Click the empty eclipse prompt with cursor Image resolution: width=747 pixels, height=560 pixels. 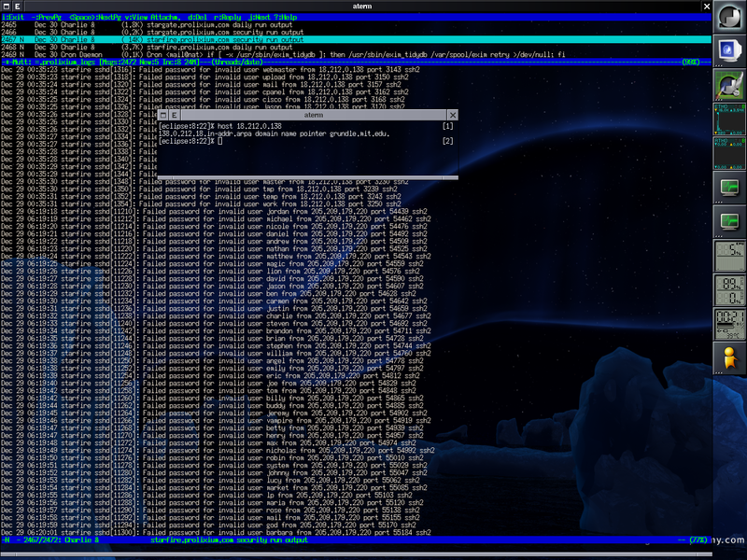tap(190, 141)
